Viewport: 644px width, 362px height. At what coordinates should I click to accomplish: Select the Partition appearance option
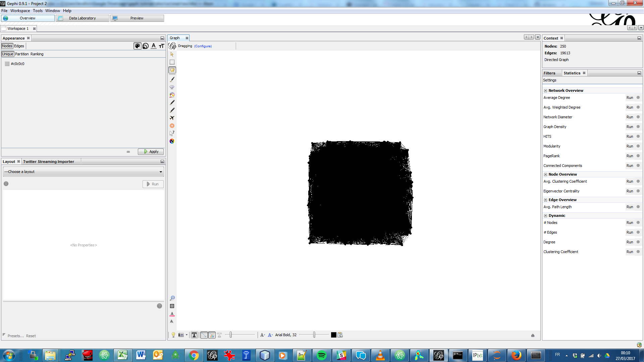[x=21, y=54]
